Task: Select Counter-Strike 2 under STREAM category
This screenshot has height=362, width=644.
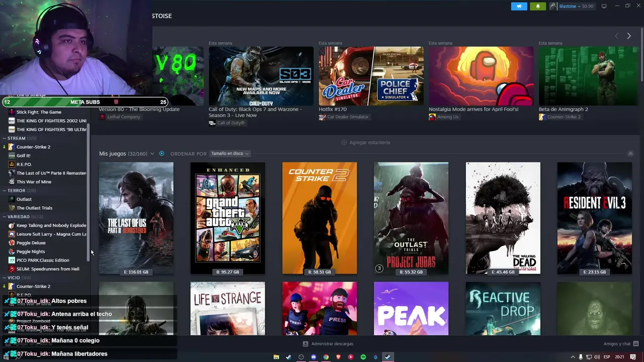Action: coord(44,147)
